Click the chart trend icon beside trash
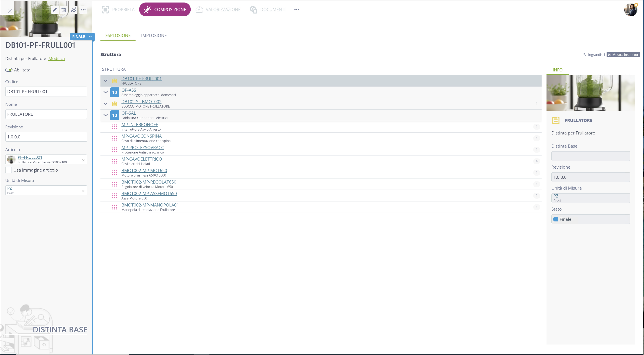The height and width of the screenshot is (355, 644). 73,10
